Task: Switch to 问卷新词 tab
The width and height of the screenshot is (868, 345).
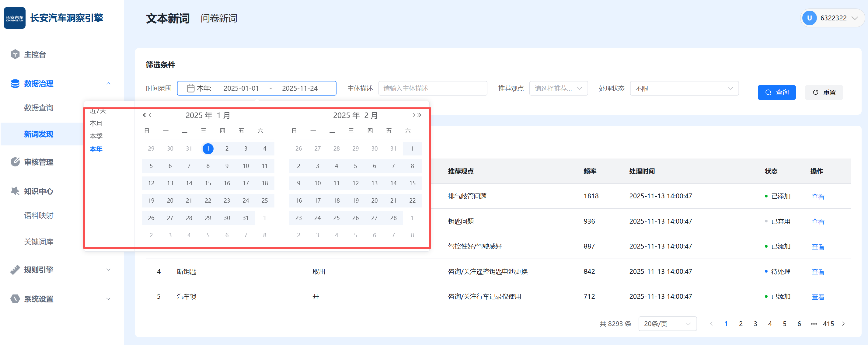Action: (219, 18)
